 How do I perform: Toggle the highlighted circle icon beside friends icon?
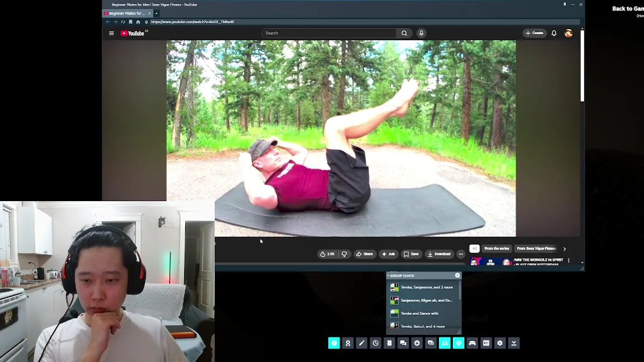coord(458,343)
